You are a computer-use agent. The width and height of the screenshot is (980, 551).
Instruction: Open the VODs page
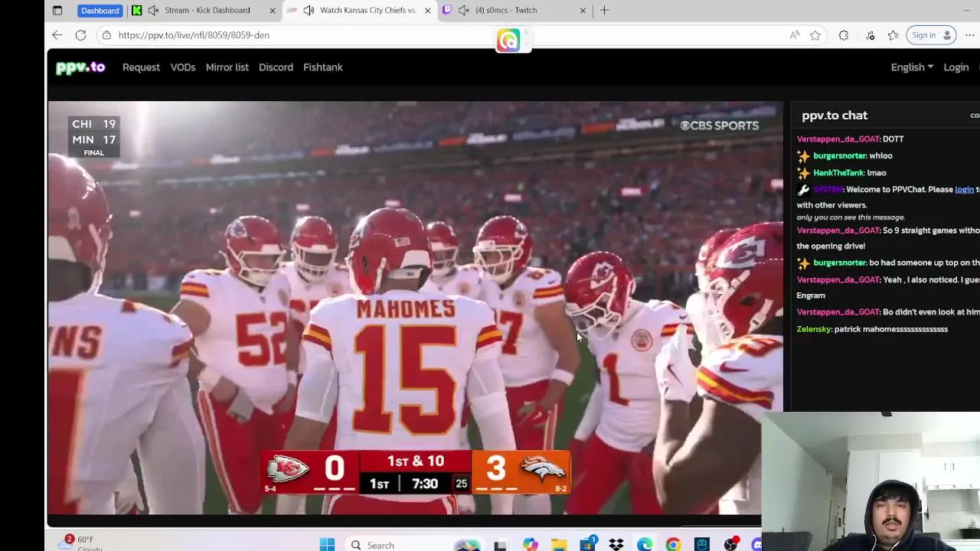click(x=183, y=67)
